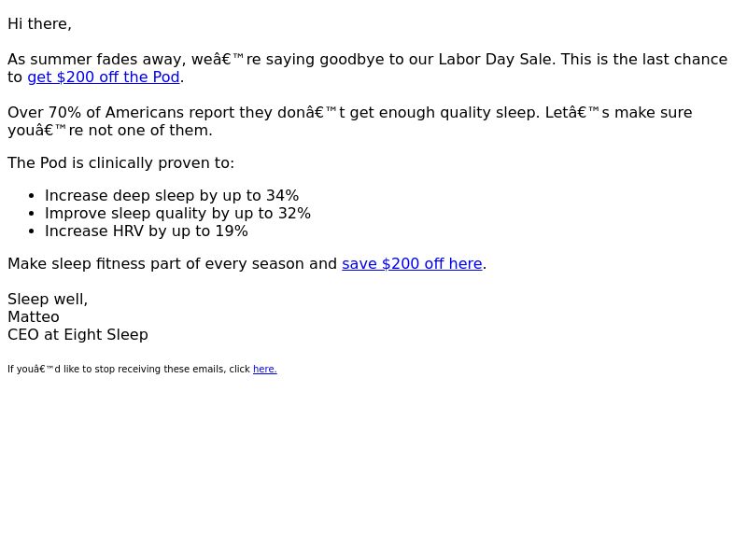Viewport: 747px width, 560px height.
Task: Click the "Sleep well," sign-off text
Action: pos(48,300)
